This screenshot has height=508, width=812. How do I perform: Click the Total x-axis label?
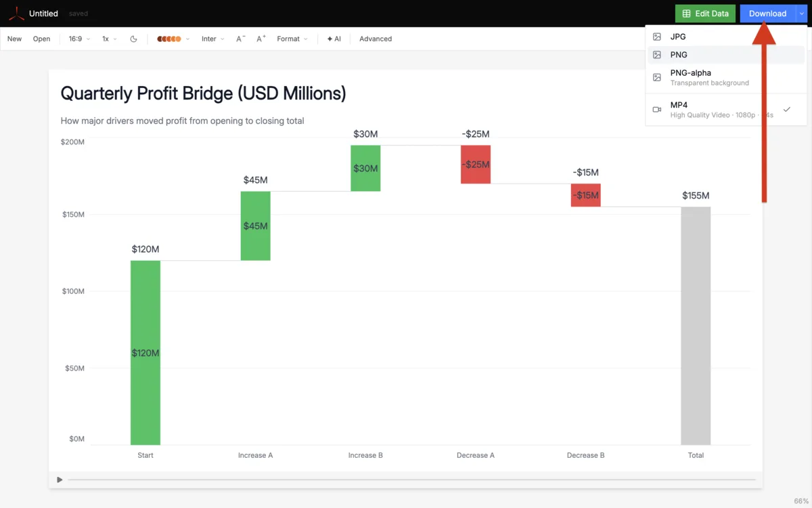pos(696,455)
